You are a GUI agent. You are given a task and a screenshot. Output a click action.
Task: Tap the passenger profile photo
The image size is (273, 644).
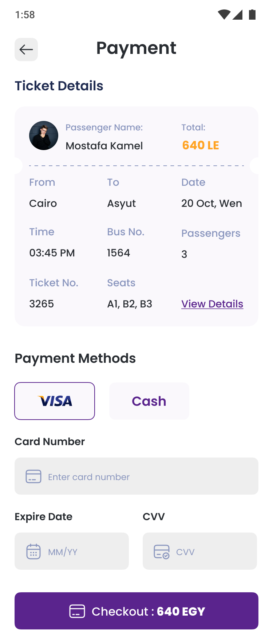[x=44, y=136]
